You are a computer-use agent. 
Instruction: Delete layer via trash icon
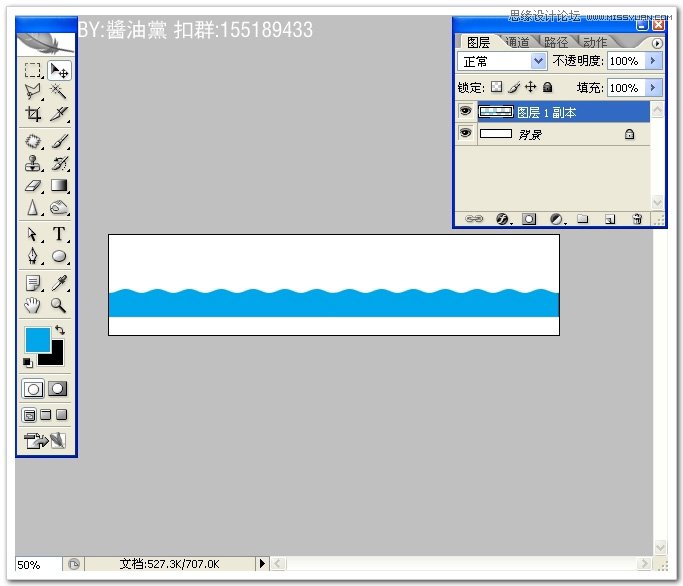pyautogui.click(x=637, y=219)
